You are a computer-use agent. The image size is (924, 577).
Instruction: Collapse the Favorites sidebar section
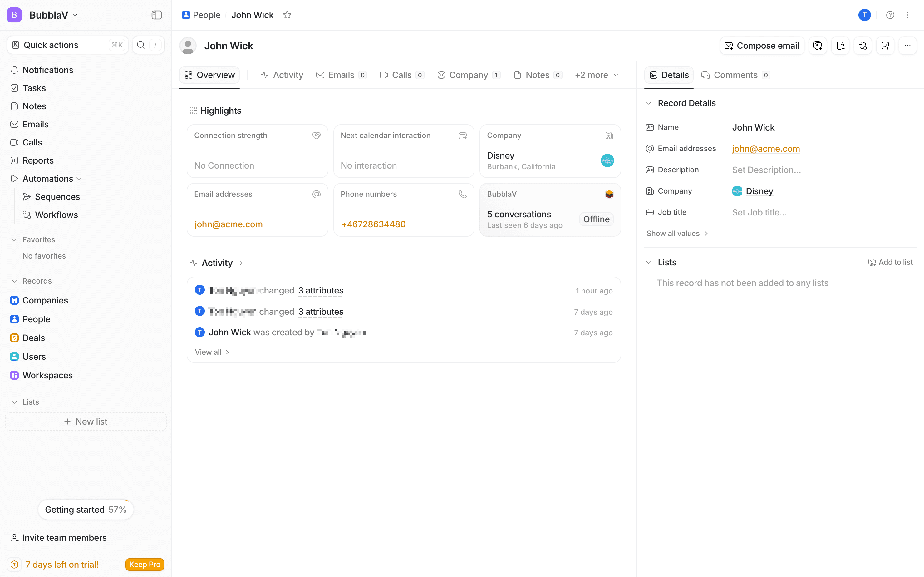tap(14, 240)
